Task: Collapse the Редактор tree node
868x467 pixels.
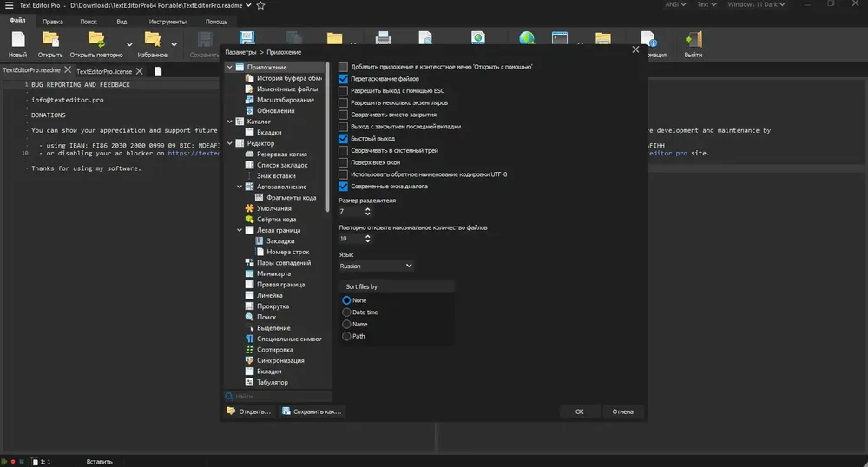Action: click(x=230, y=143)
